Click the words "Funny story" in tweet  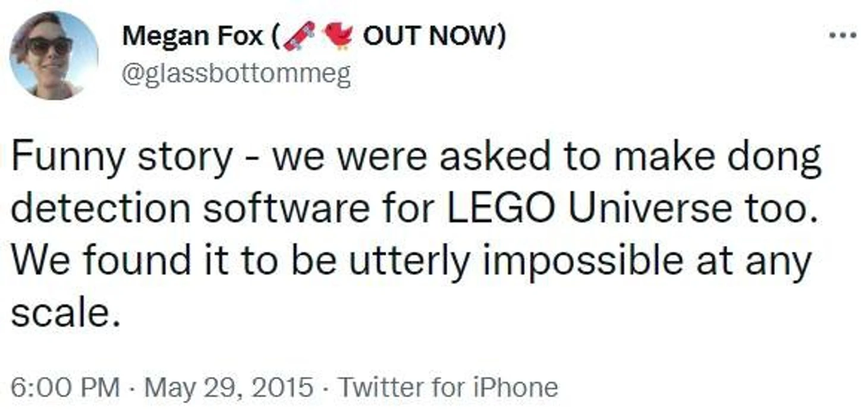point(122,157)
